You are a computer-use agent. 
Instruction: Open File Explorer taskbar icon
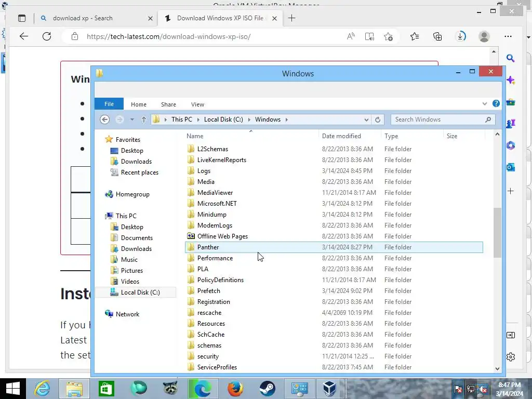[74, 389]
